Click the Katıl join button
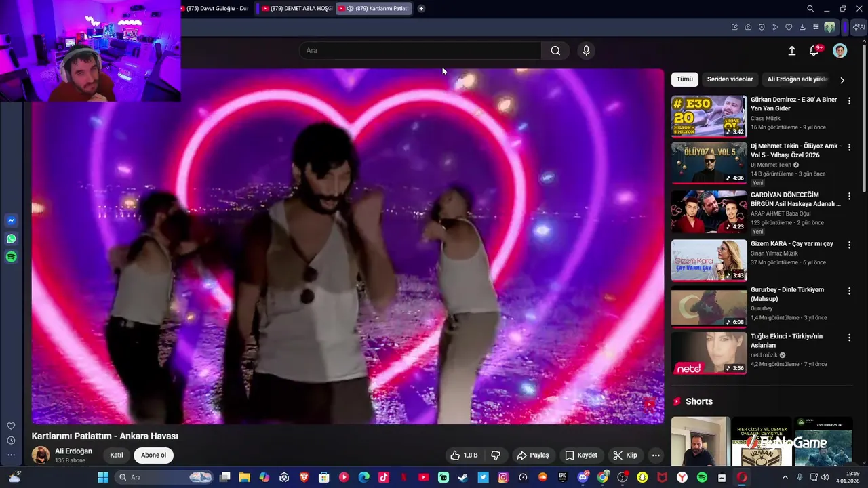 click(117, 455)
